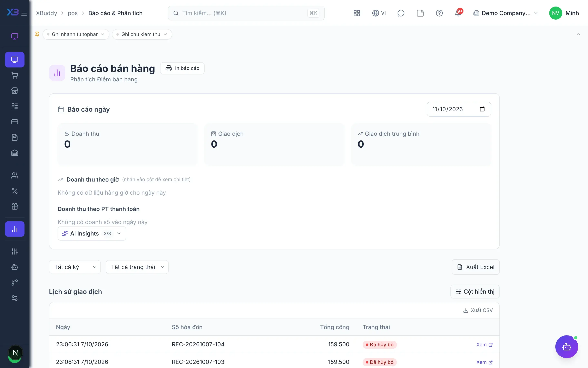The height and width of the screenshot is (368, 588).
Task: Sort by Tổng cộng column header
Action: 335,327
